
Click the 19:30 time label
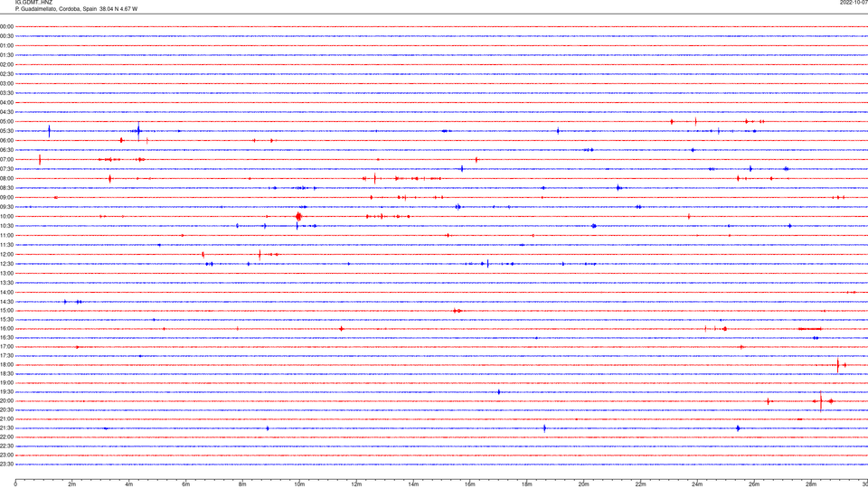[6, 392]
